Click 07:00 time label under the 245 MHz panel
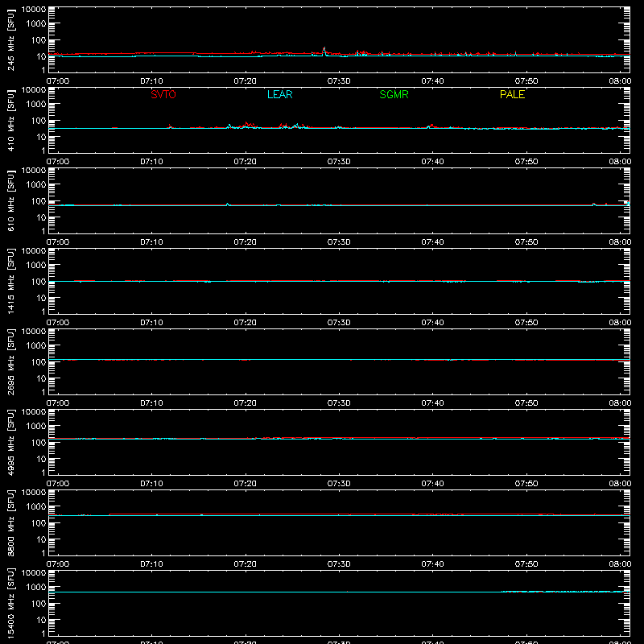This screenshot has width=644, height=644. (x=58, y=81)
